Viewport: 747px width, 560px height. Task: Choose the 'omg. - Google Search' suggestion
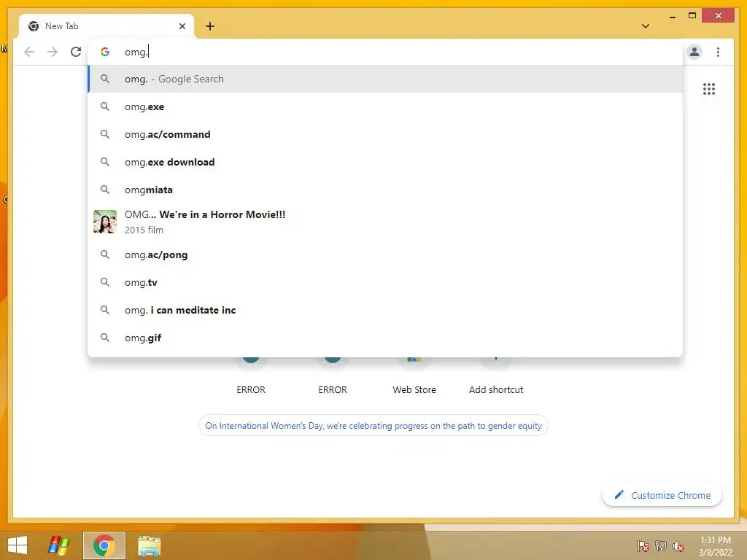pyautogui.click(x=385, y=79)
